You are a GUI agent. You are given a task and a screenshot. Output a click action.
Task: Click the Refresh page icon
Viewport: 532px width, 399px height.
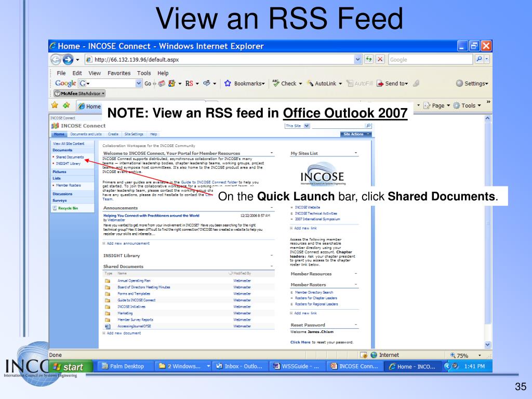coord(369,59)
